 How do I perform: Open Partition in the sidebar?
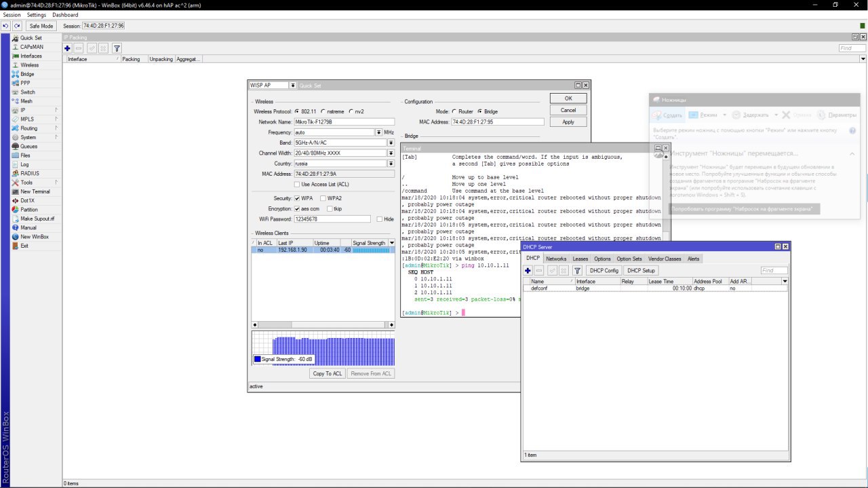tap(29, 210)
